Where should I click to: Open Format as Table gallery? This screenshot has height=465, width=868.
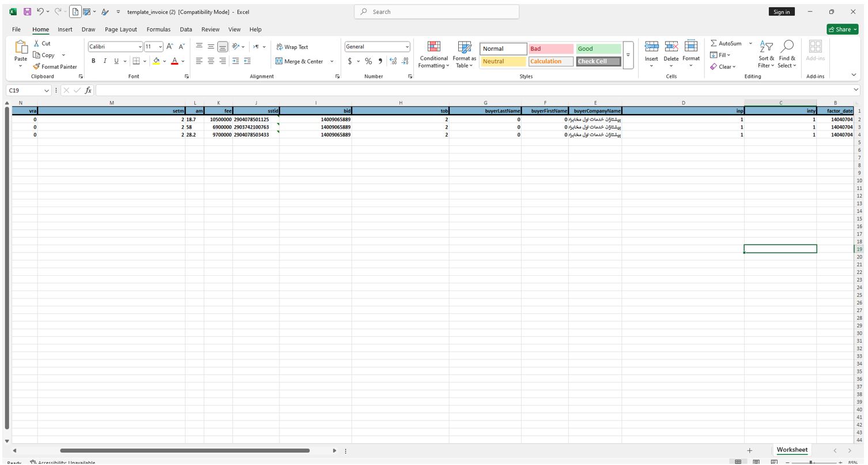coord(464,47)
